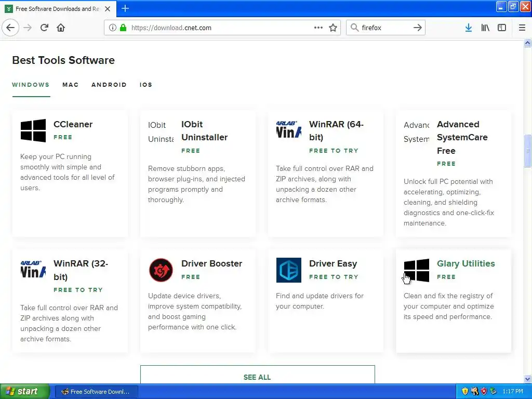The width and height of the screenshot is (532, 399).
Task: Open the Glary Utilities title link
Action: [466, 263]
